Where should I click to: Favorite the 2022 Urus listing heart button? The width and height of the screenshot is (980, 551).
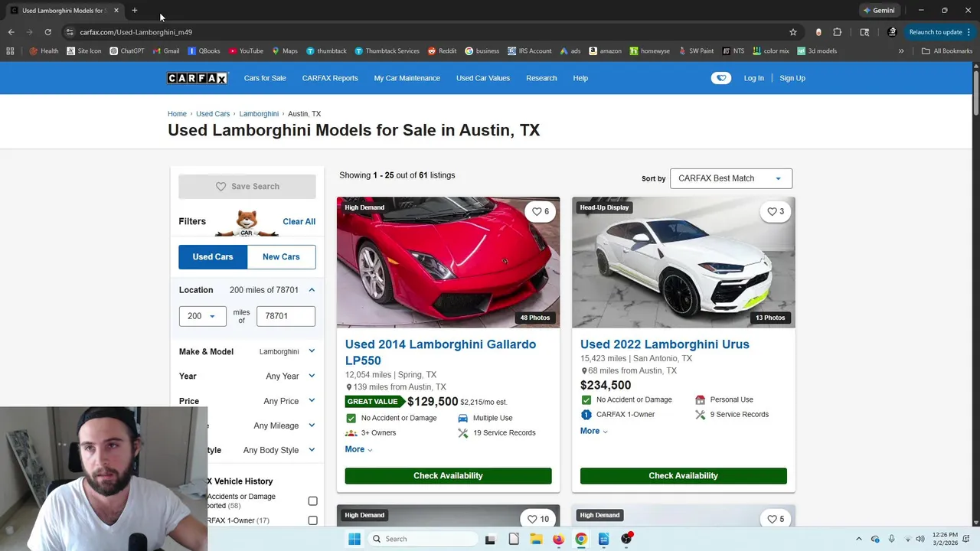[776, 212]
